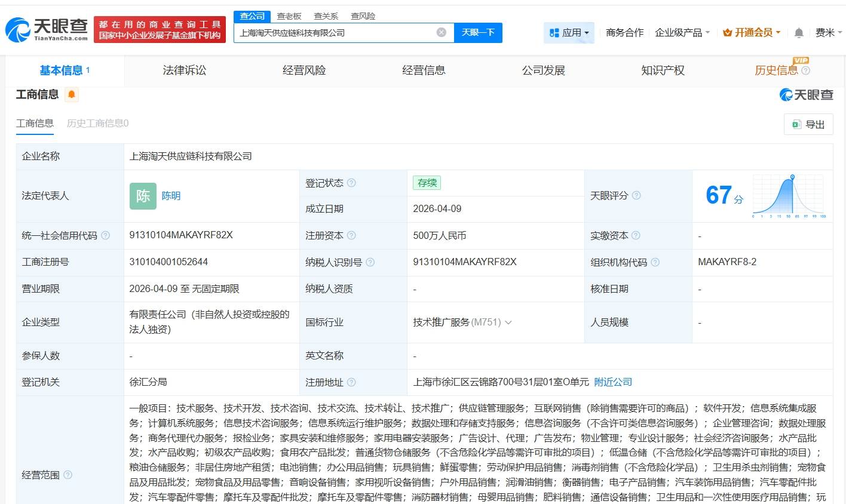The height and width of the screenshot is (504, 846).
Task: Click the help icon next to 注册地址
Action: [x=352, y=382]
